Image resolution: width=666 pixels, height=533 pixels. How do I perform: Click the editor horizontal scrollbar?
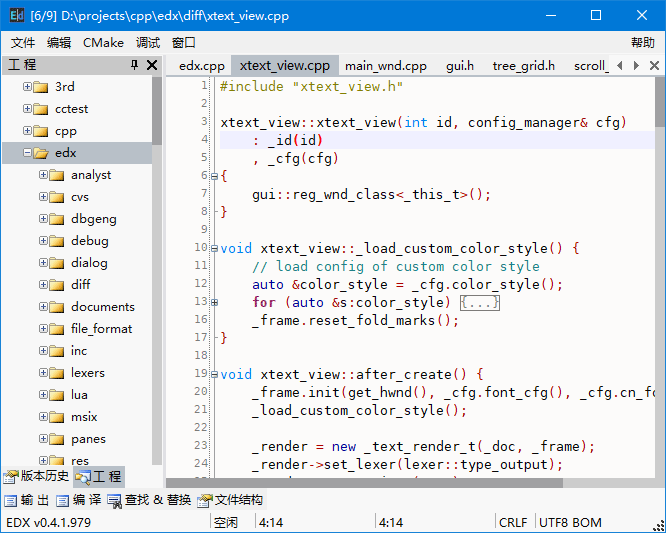(364, 483)
